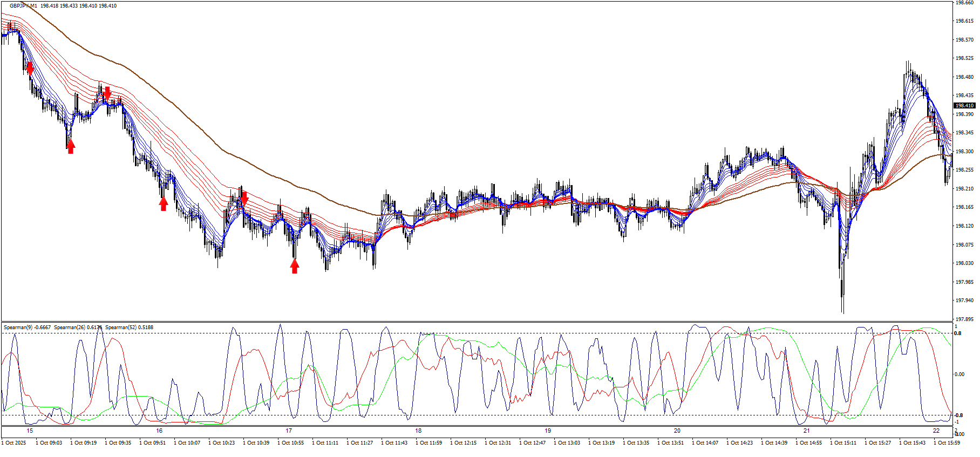Click the lowest red up arrow near 10:55
The height and width of the screenshot is (457, 980).
coord(295,266)
